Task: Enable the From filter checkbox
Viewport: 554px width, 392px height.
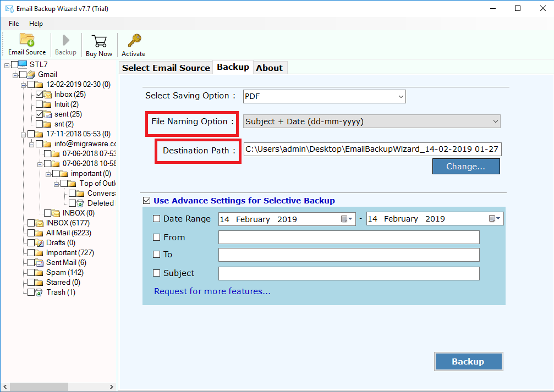Action: 157,238
